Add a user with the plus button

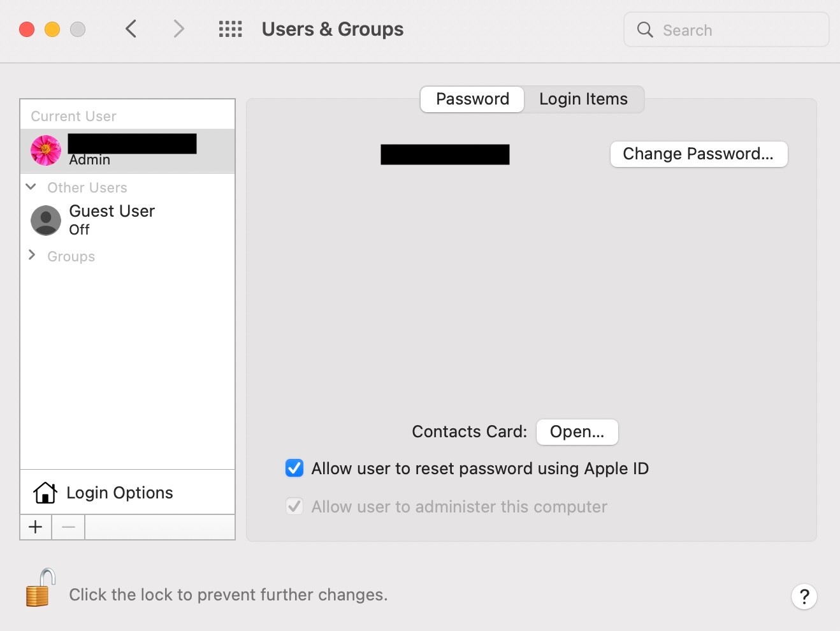point(36,527)
